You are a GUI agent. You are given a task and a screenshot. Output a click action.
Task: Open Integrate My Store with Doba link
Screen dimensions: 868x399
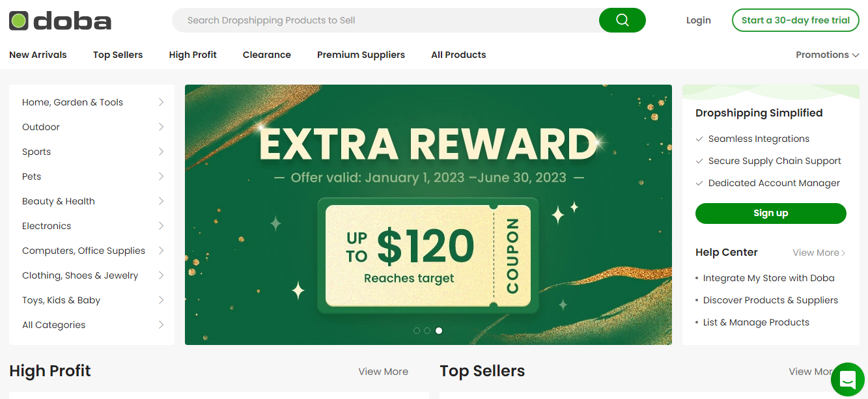tap(768, 278)
